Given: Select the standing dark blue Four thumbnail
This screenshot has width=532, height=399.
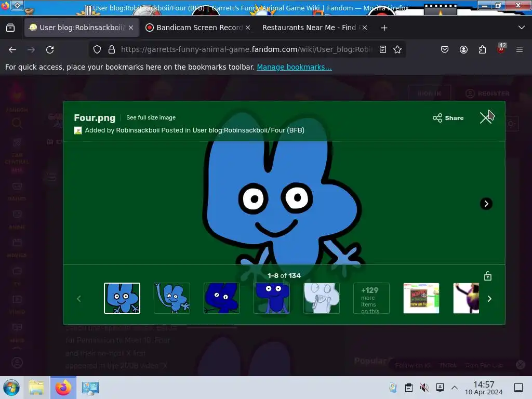Looking at the screenshot, I should (x=272, y=298).
